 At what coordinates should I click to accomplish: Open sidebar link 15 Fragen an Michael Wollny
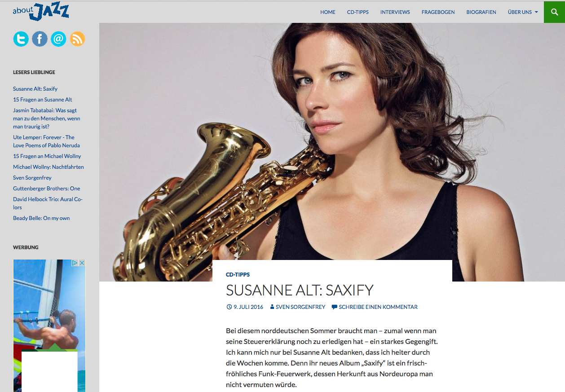[x=47, y=156]
